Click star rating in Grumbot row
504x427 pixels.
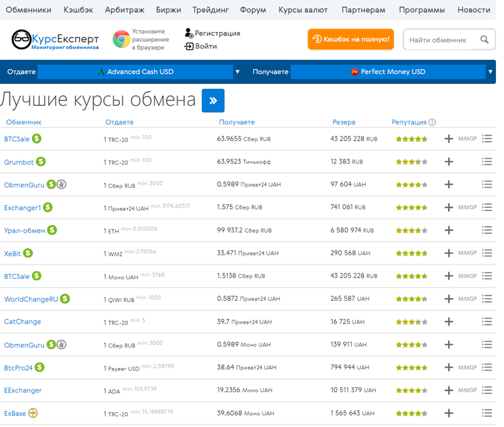click(x=412, y=162)
